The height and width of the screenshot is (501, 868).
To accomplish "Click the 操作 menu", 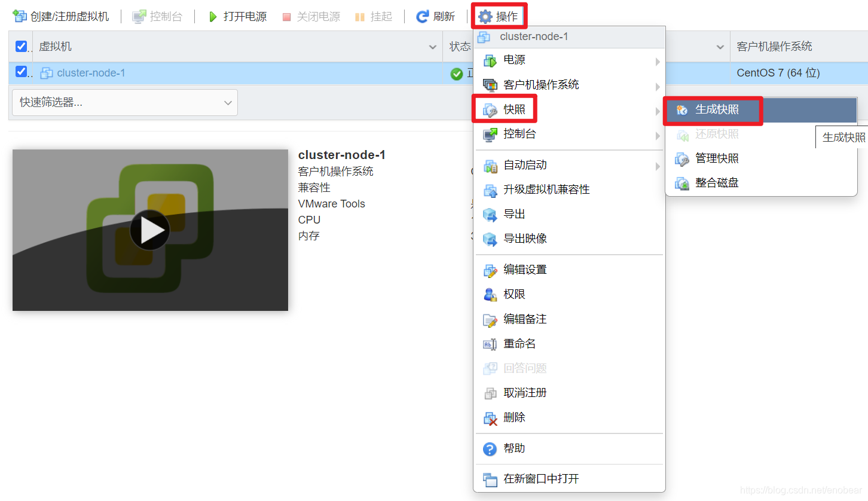I will (x=499, y=16).
